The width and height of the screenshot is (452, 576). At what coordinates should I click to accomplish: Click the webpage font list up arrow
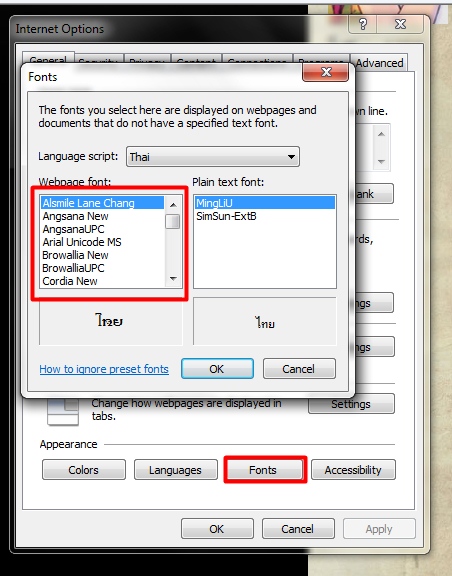(173, 205)
